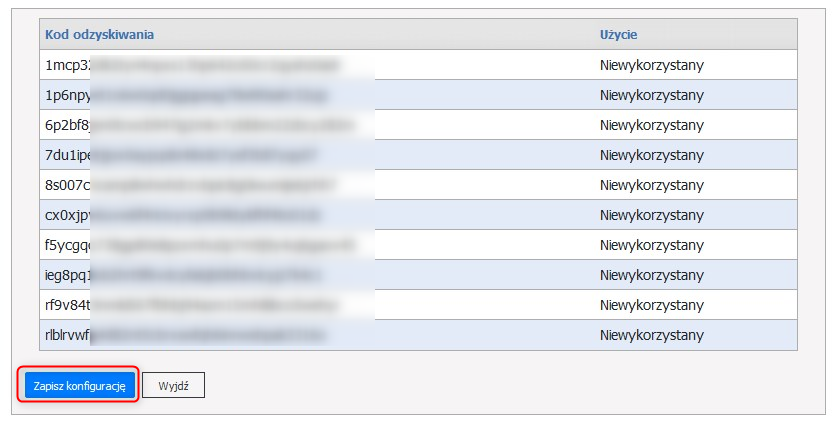Click the Użycie column header
Viewport: 840px width, 424px height.
(619, 35)
